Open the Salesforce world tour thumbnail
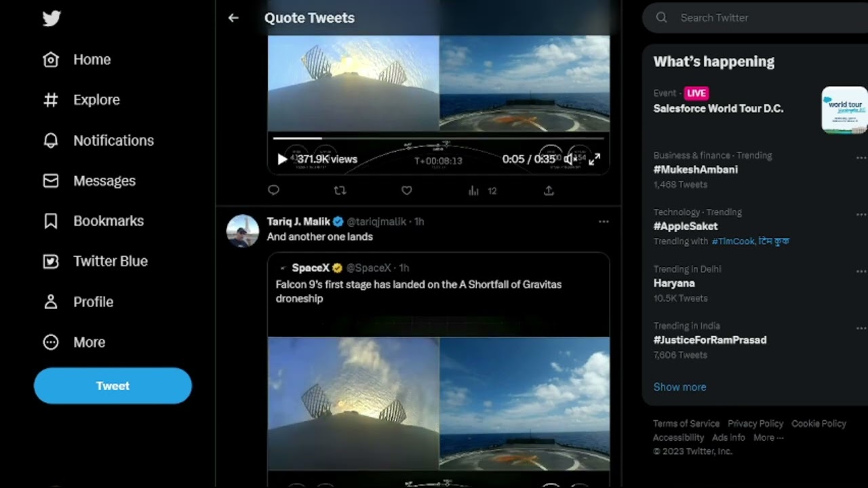Image resolution: width=868 pixels, height=488 pixels. point(844,110)
